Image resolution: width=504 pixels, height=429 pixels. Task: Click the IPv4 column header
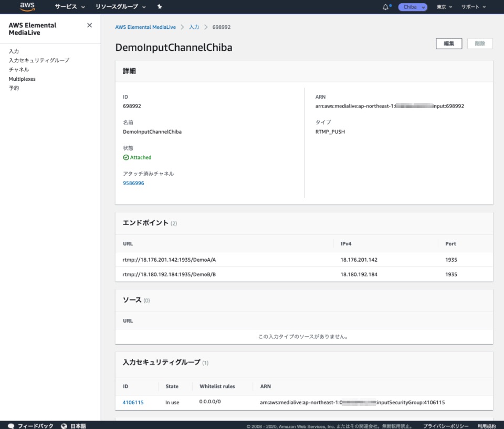point(346,244)
